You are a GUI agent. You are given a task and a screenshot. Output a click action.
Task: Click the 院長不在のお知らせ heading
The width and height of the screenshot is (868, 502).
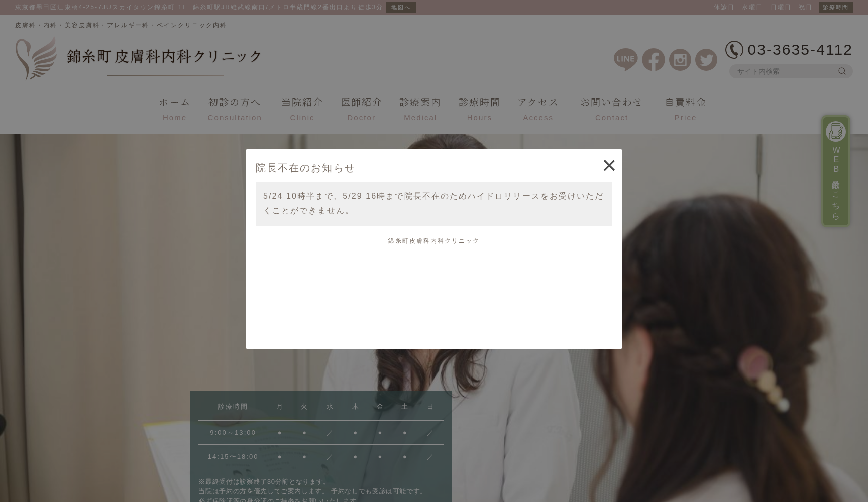tap(305, 168)
